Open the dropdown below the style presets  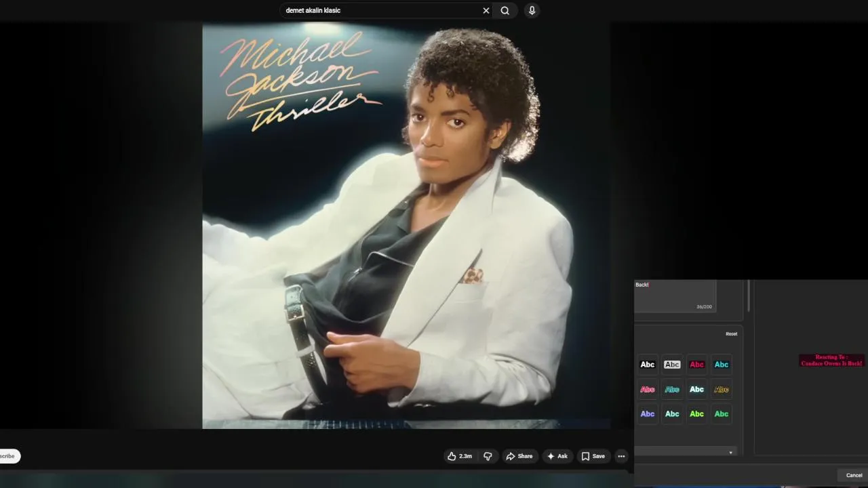tap(686, 452)
